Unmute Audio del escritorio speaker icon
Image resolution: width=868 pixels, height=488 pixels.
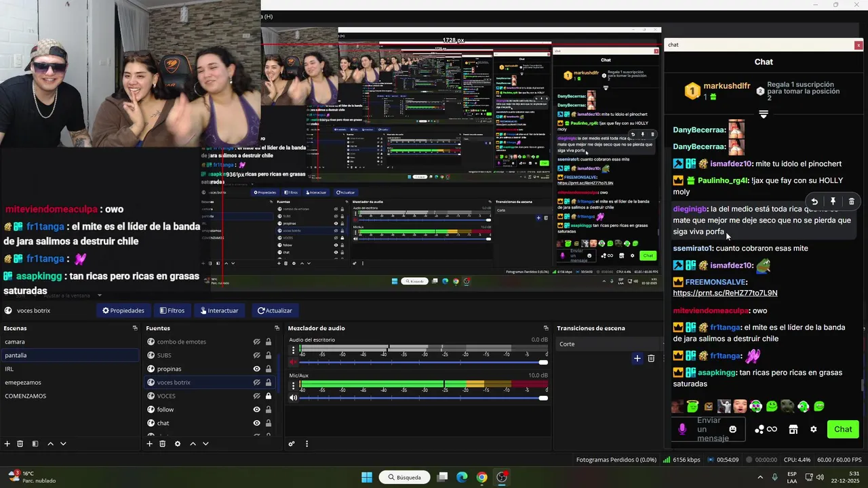tap(293, 362)
